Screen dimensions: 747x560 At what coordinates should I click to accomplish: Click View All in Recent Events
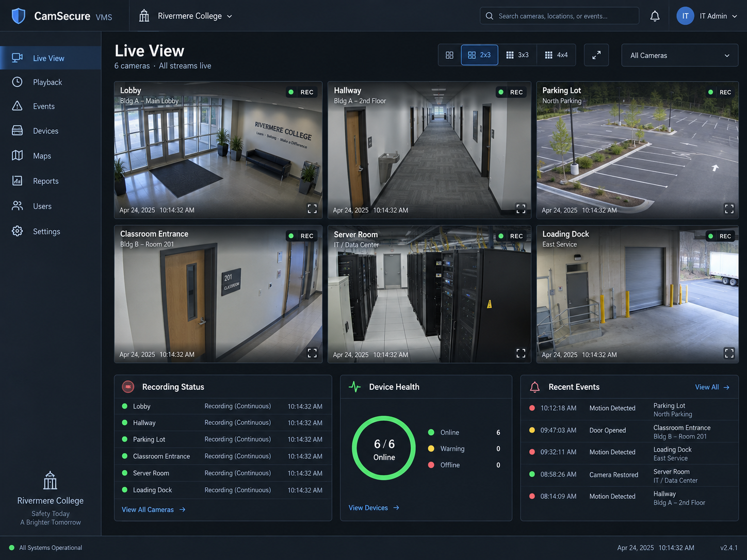click(x=712, y=387)
